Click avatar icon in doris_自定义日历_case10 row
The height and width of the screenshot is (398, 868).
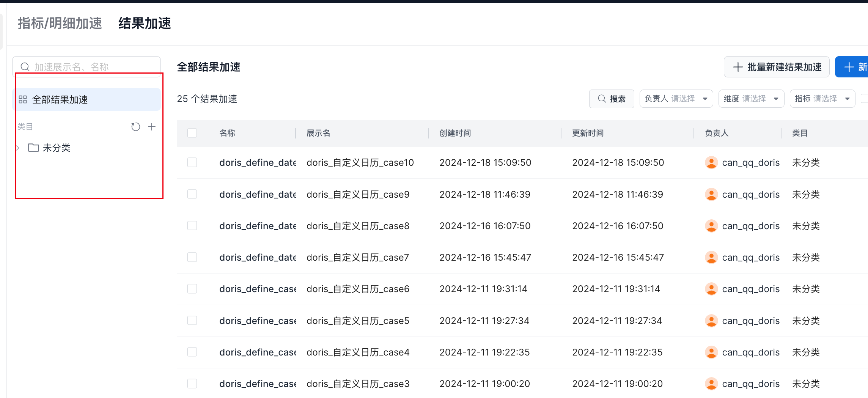pyautogui.click(x=711, y=162)
